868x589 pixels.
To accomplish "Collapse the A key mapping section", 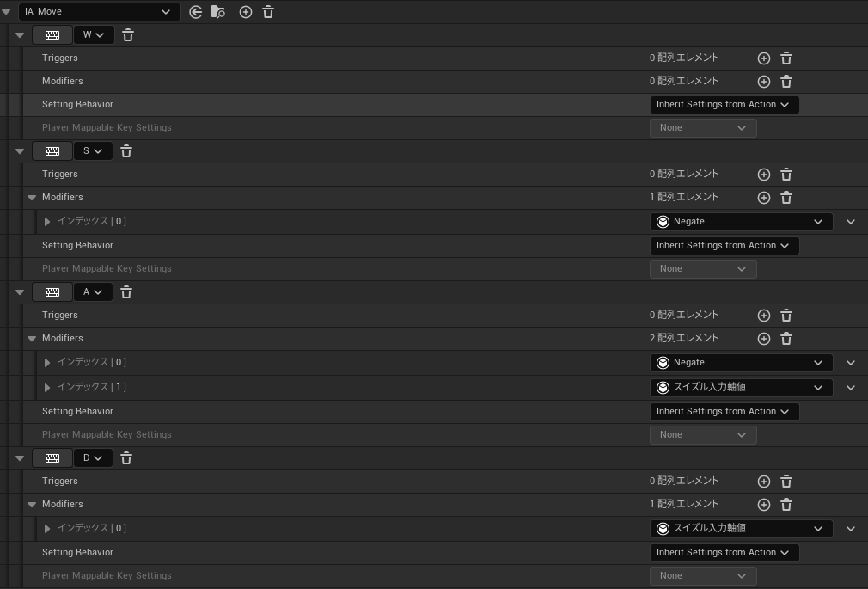I will click(x=20, y=292).
